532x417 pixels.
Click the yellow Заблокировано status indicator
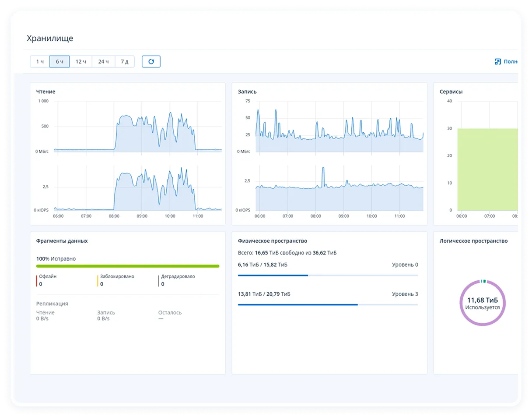[x=98, y=280]
